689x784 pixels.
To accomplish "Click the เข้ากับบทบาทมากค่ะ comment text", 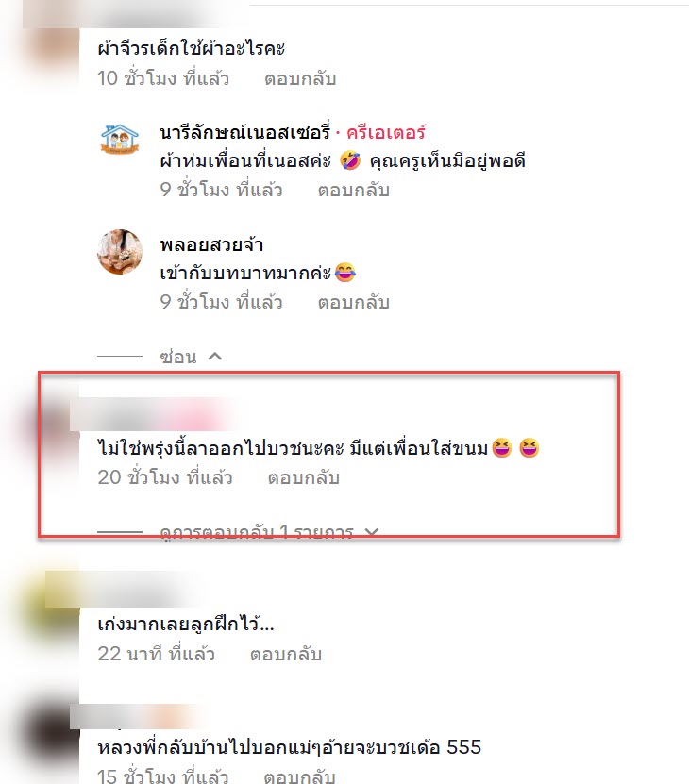I will [x=258, y=273].
